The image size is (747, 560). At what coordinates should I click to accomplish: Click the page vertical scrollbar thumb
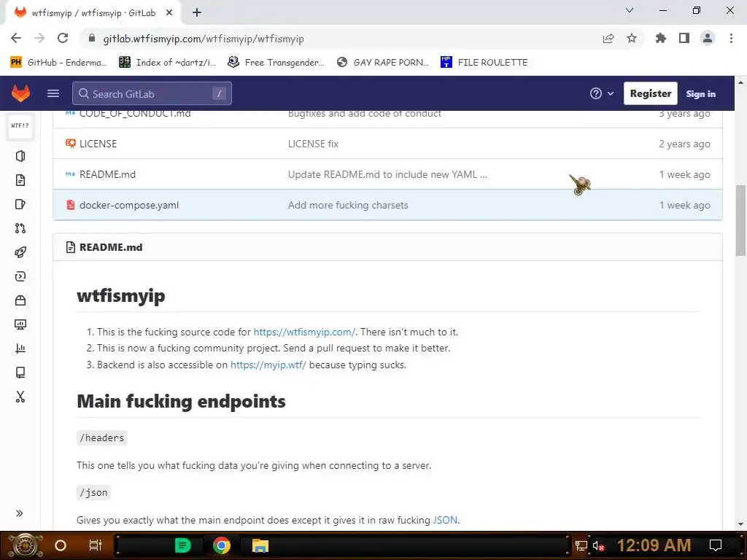pyautogui.click(x=740, y=220)
